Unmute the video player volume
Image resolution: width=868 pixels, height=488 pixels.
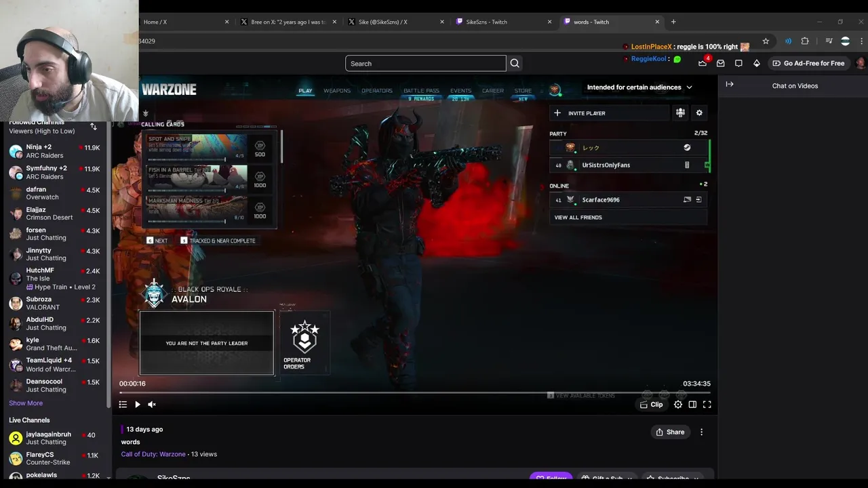[152, 405]
